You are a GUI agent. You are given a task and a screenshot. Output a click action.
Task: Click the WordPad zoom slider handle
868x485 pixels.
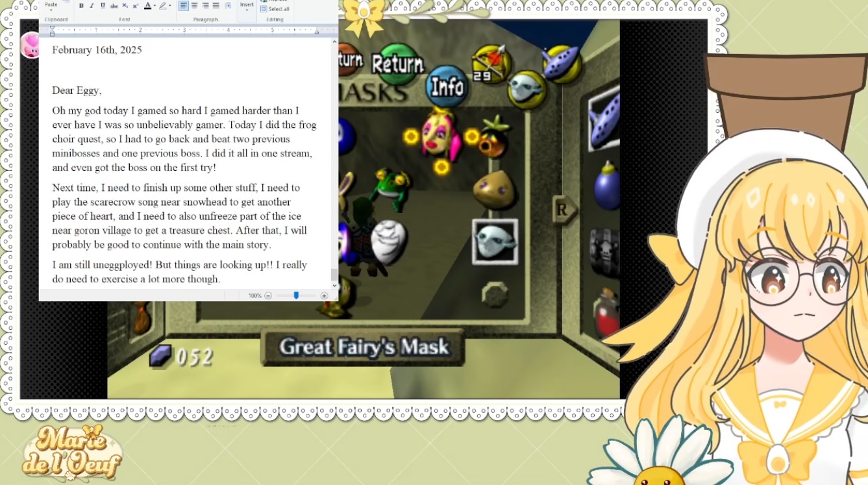[x=296, y=295]
